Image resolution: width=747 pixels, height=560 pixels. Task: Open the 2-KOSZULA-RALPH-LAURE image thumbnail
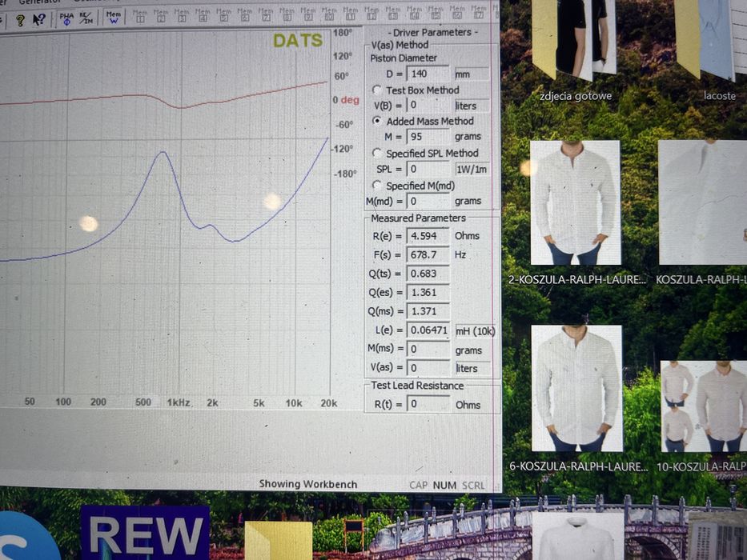coord(576,202)
